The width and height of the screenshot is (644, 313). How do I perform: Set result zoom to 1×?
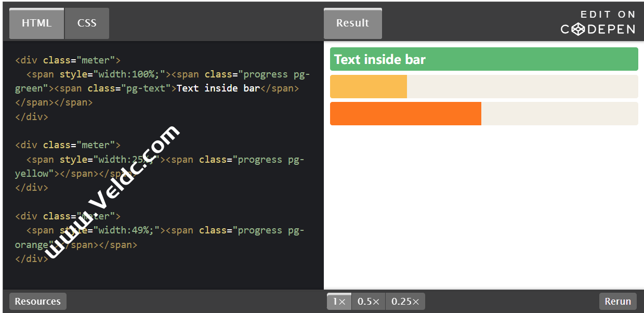coord(339,301)
